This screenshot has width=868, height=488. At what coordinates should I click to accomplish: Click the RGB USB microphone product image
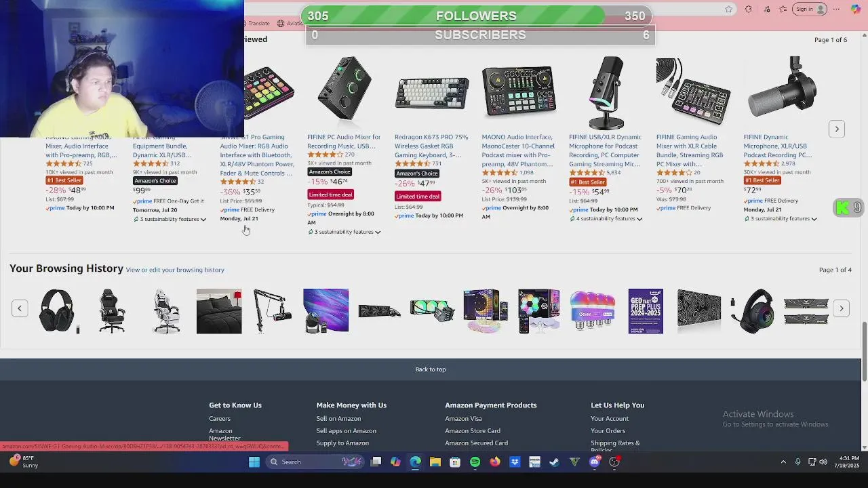606,93
